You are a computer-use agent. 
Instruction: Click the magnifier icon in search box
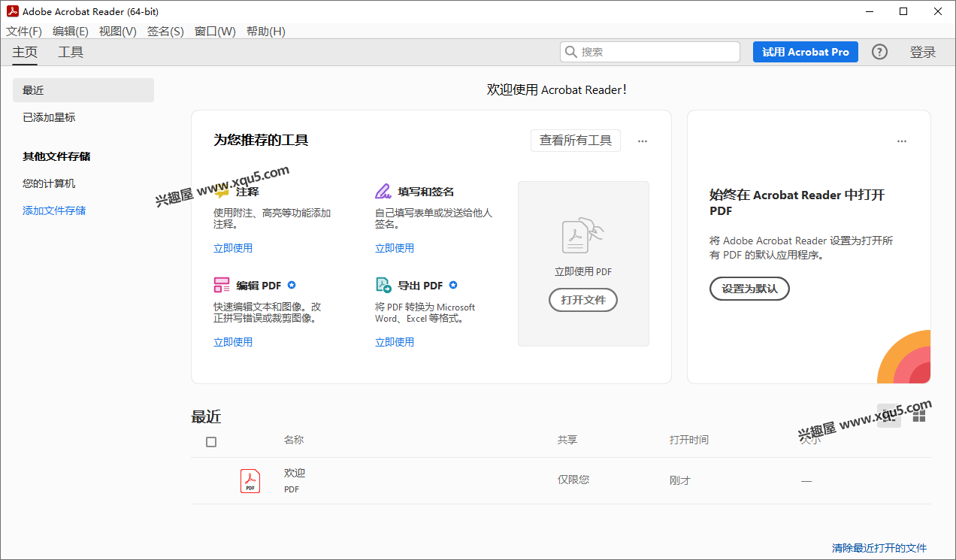point(571,52)
